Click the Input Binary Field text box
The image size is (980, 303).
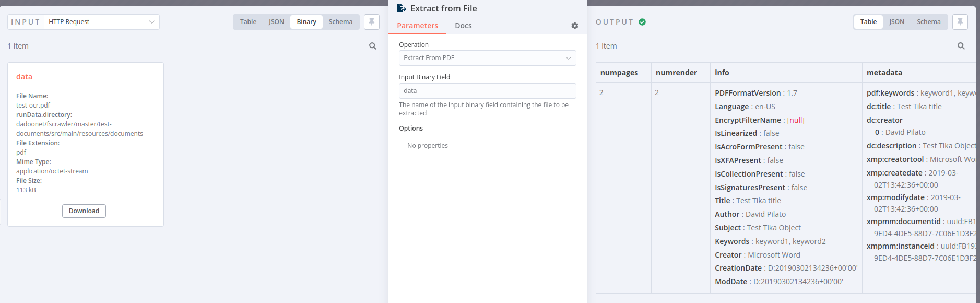pyautogui.click(x=487, y=91)
